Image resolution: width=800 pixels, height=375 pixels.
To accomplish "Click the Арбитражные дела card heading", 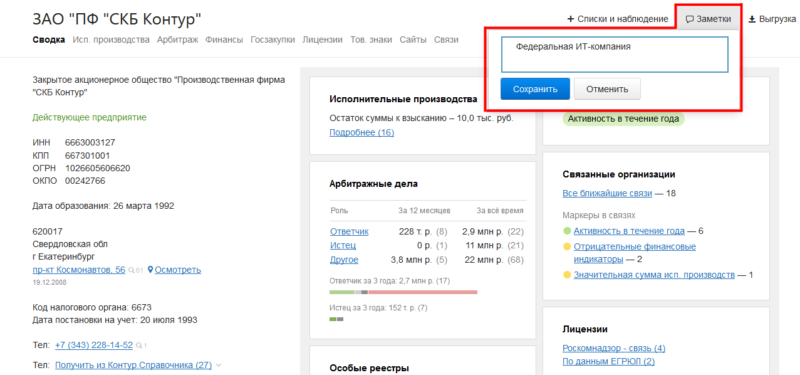I will pyautogui.click(x=373, y=184).
